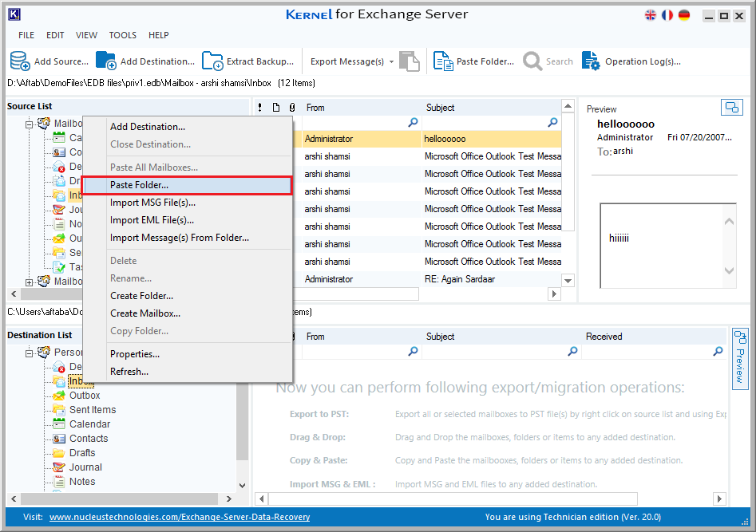This screenshot has width=756, height=532.
Task: Choose Import EML File(s)... in the context menu
Action: pyautogui.click(x=187, y=220)
